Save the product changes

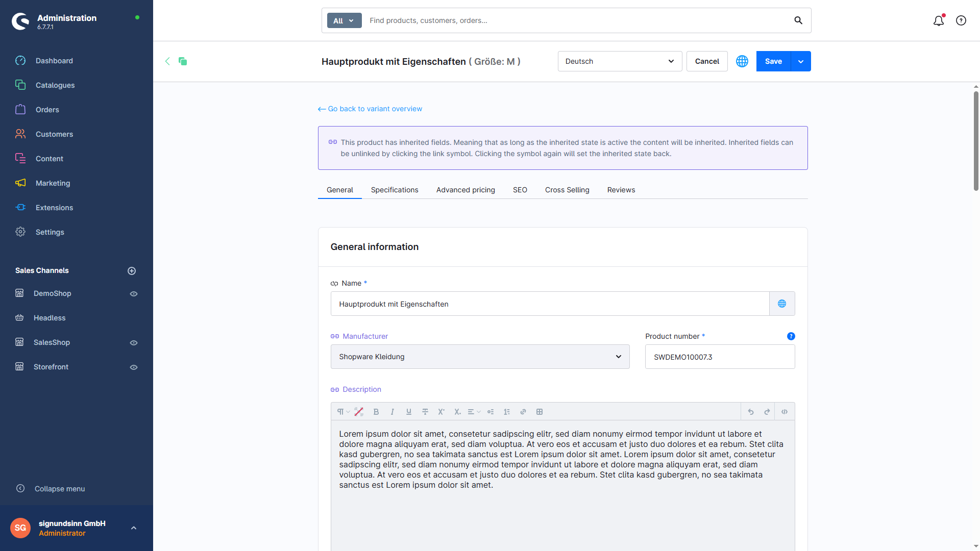pyautogui.click(x=773, y=61)
